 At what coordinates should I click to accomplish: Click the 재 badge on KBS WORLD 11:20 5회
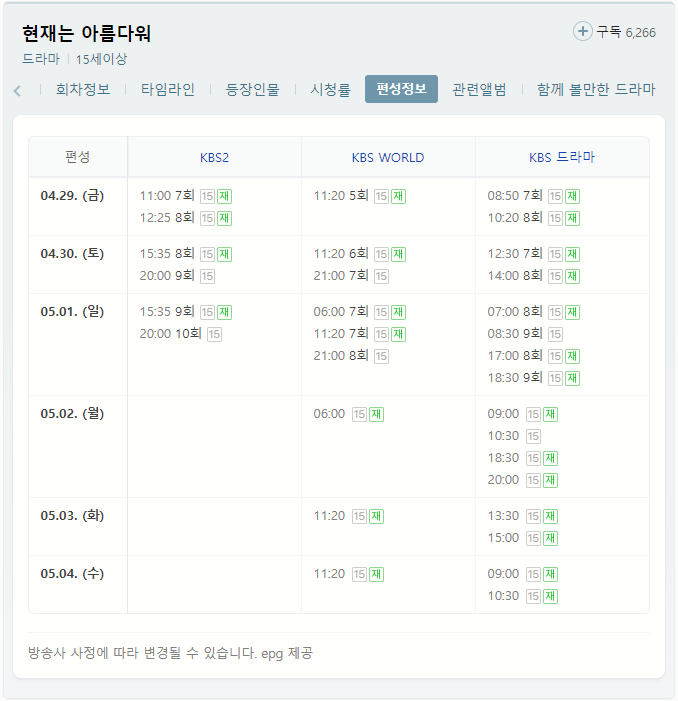(398, 196)
